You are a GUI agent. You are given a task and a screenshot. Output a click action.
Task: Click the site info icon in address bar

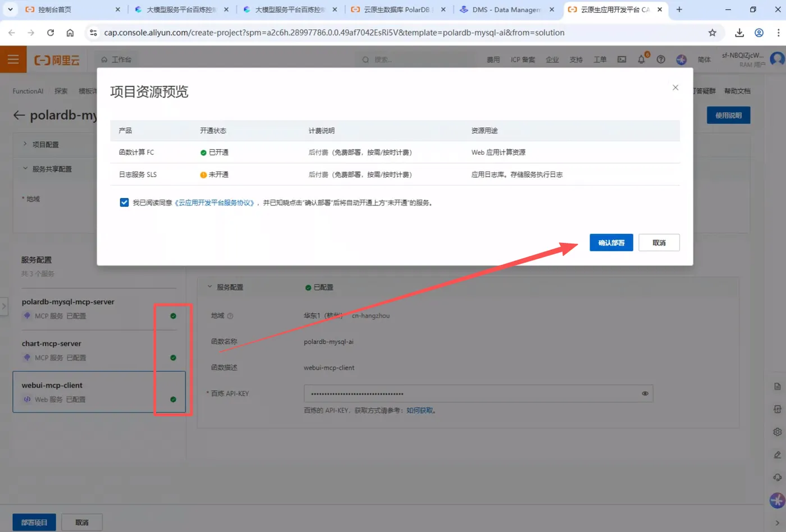pyautogui.click(x=93, y=33)
